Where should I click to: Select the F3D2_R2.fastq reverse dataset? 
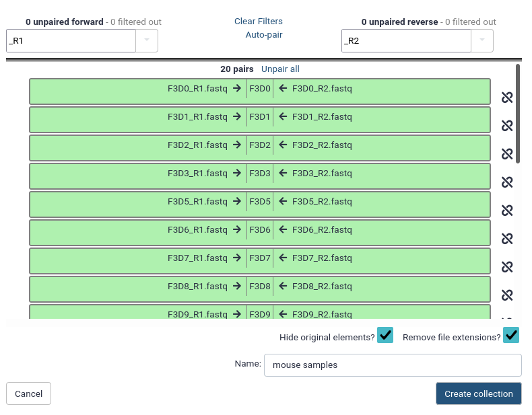(x=322, y=145)
